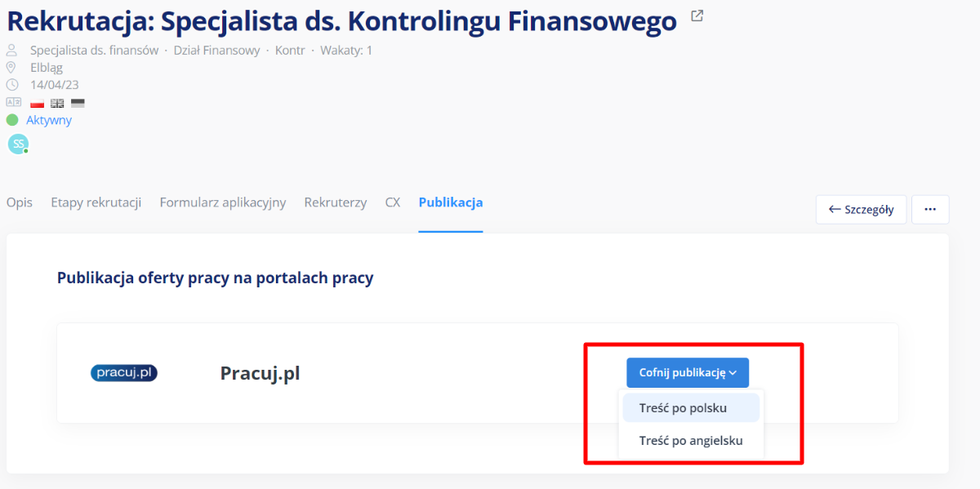Click the person icon next to Specjalista ds. finansów
Viewport: 980px width, 489px height.
[x=12, y=50]
